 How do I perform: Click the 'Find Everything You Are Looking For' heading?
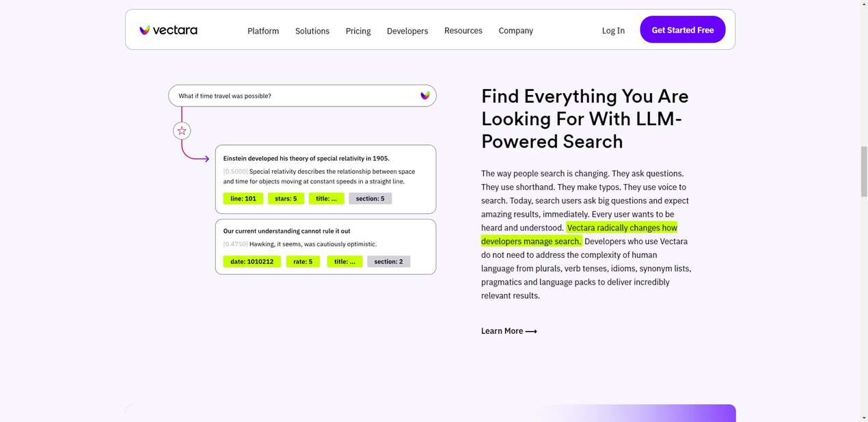pos(585,118)
